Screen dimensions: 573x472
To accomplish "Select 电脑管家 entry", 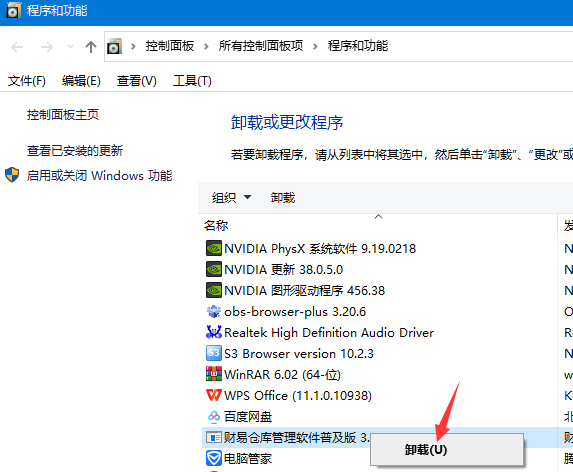I will click(248, 458).
